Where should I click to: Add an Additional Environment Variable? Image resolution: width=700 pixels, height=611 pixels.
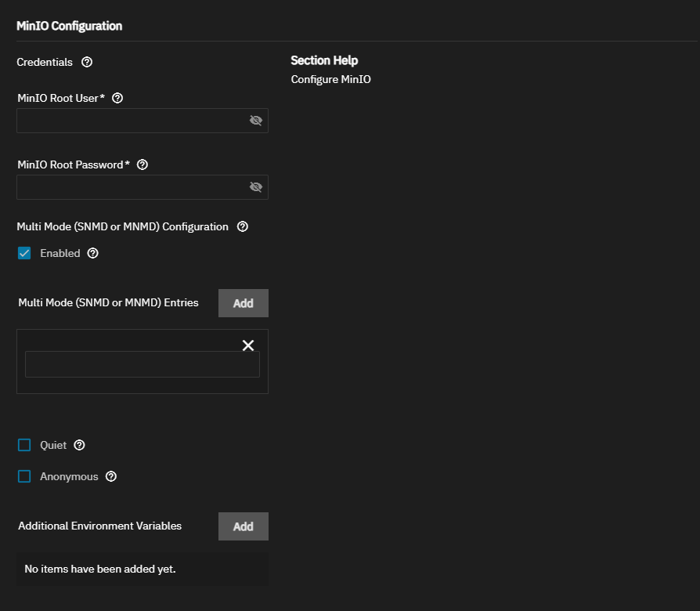(244, 526)
